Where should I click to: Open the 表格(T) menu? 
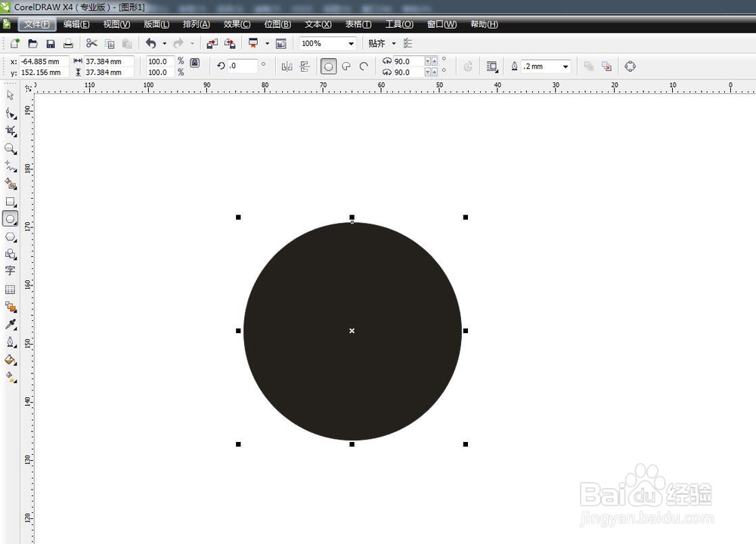358,24
